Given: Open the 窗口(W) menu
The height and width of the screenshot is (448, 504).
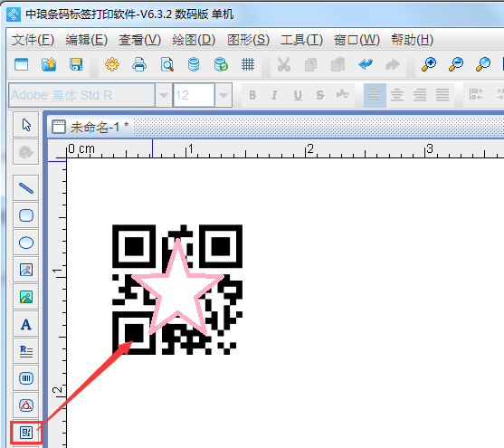Looking at the screenshot, I should coord(357,40).
